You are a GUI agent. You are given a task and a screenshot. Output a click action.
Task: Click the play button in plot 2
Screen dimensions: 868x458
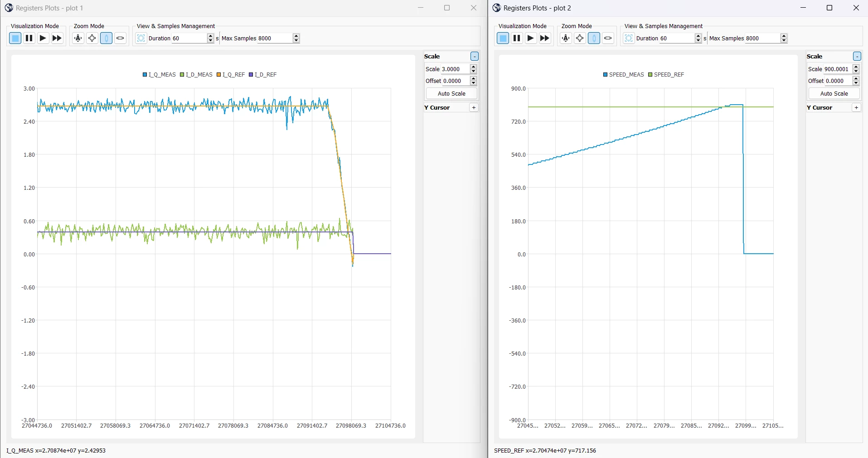click(x=530, y=38)
